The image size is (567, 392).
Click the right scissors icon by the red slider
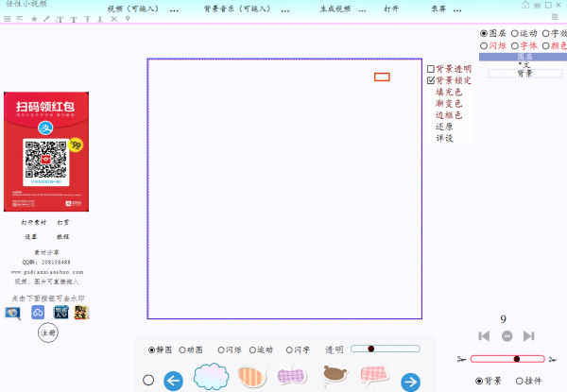pos(553,359)
